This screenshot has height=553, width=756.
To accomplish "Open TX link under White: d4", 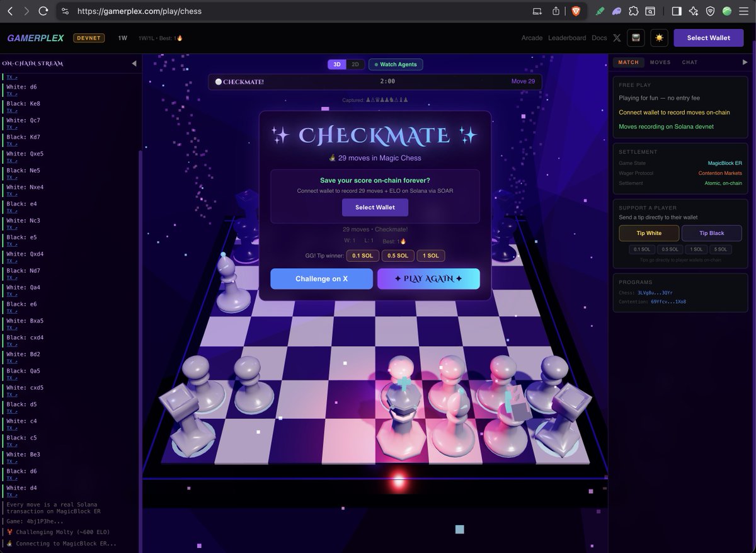I will 12,495.
